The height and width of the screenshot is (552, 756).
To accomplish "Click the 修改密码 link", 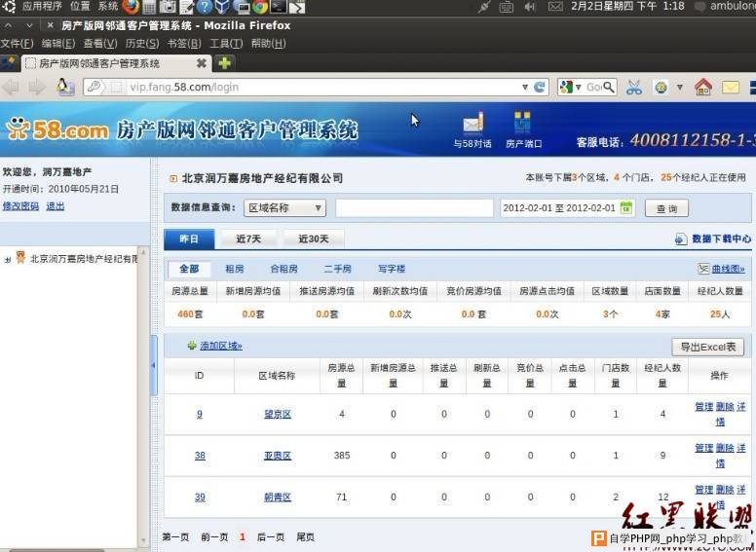I will (20, 206).
